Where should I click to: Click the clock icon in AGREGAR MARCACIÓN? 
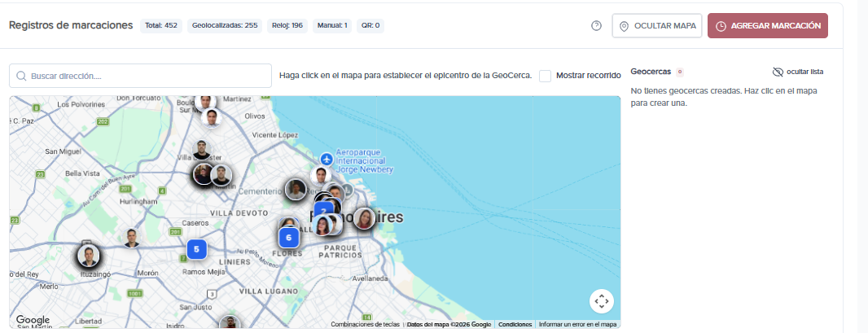click(721, 27)
